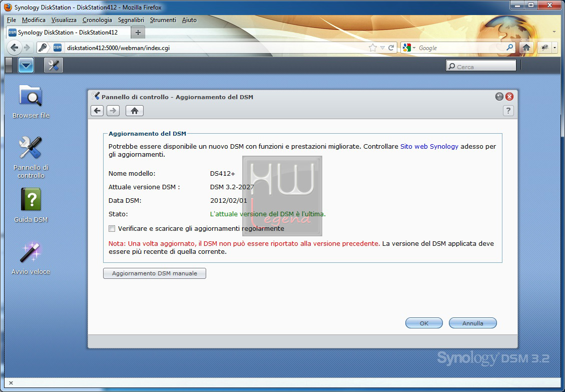Select the control panel taskbar button
Screen dimensions: 565x392
pos(54,65)
